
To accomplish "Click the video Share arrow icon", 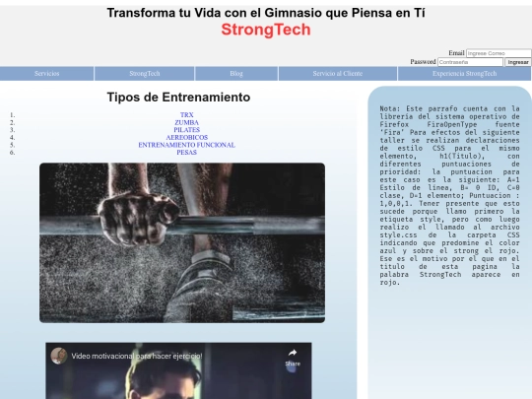I will pyautogui.click(x=293, y=353).
